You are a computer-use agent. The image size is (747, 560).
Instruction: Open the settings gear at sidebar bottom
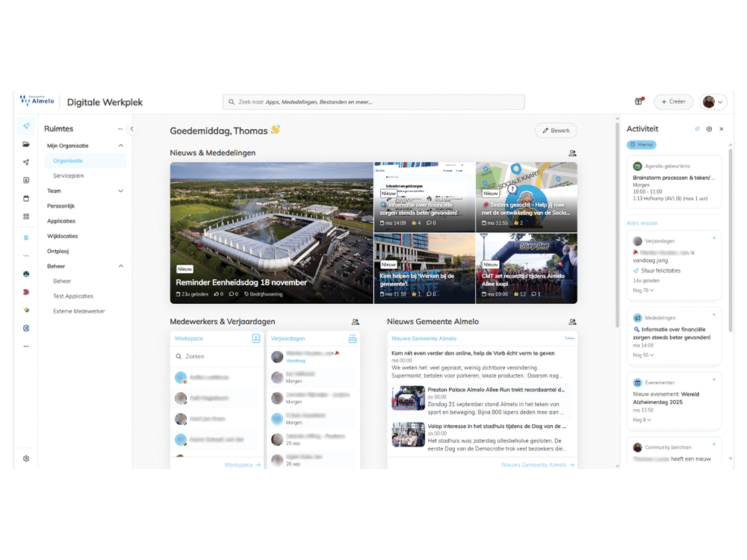coord(26,458)
